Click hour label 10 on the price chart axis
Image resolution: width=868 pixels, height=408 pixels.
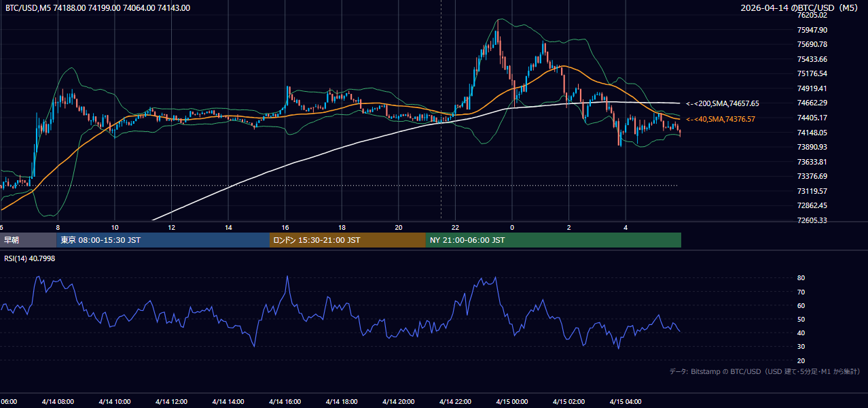pyautogui.click(x=115, y=227)
